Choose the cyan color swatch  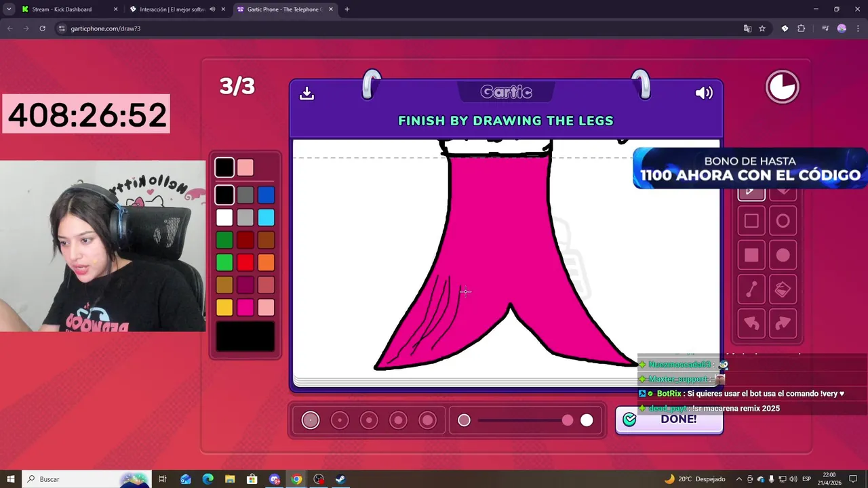pos(266,218)
